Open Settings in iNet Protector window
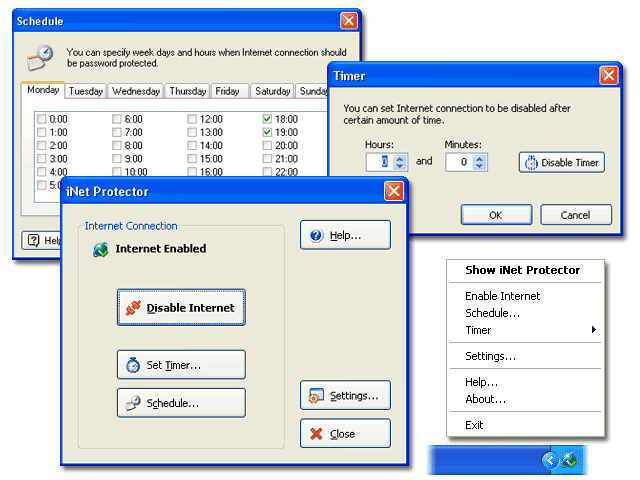This screenshot has width=640, height=480. tap(345, 395)
